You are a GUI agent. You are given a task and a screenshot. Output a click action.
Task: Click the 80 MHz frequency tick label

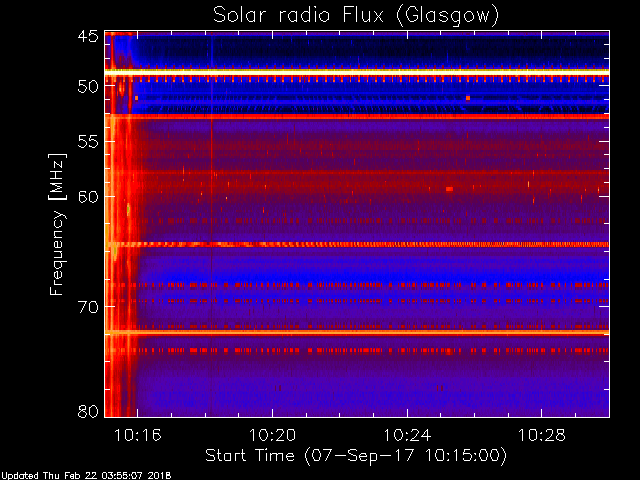point(88,411)
